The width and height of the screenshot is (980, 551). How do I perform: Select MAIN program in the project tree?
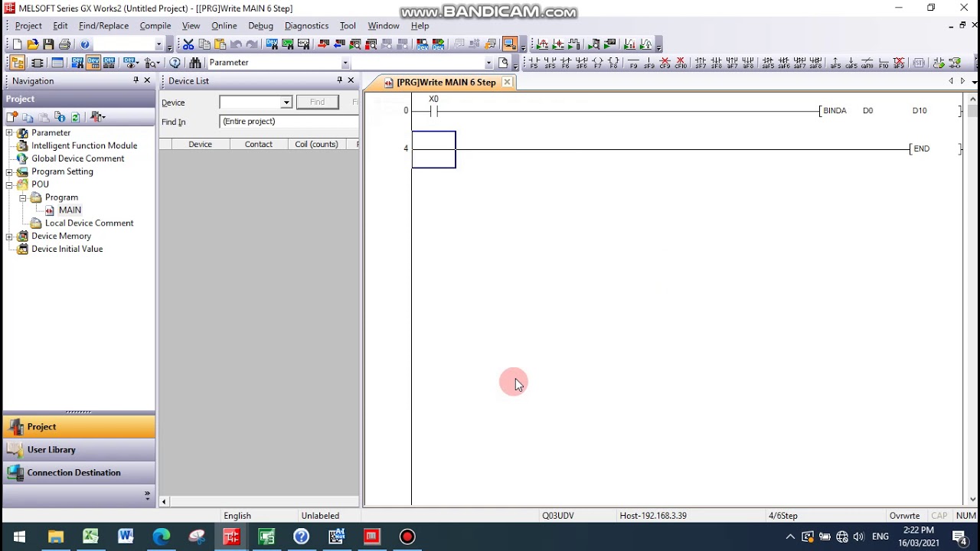(70, 210)
